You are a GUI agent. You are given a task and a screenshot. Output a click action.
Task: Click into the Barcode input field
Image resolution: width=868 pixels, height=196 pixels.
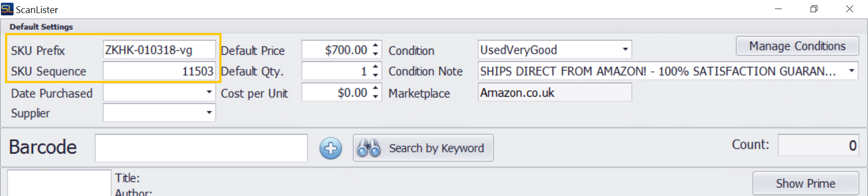pyautogui.click(x=201, y=148)
